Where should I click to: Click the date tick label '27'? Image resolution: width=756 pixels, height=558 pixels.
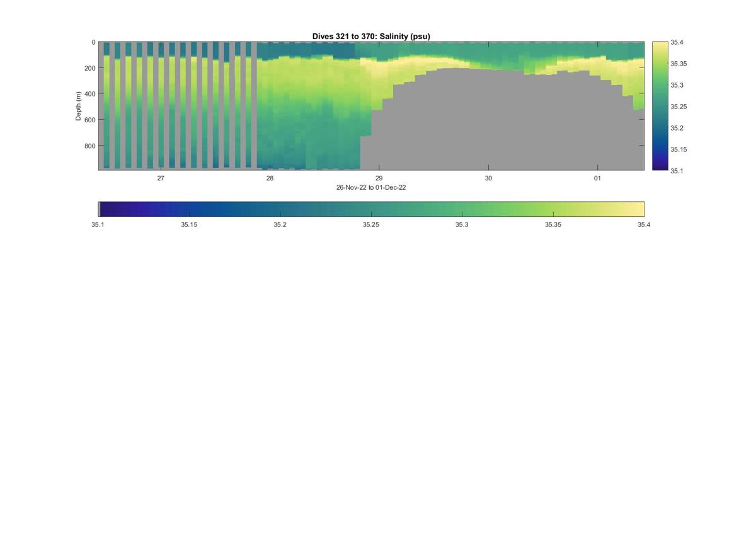coord(161,178)
